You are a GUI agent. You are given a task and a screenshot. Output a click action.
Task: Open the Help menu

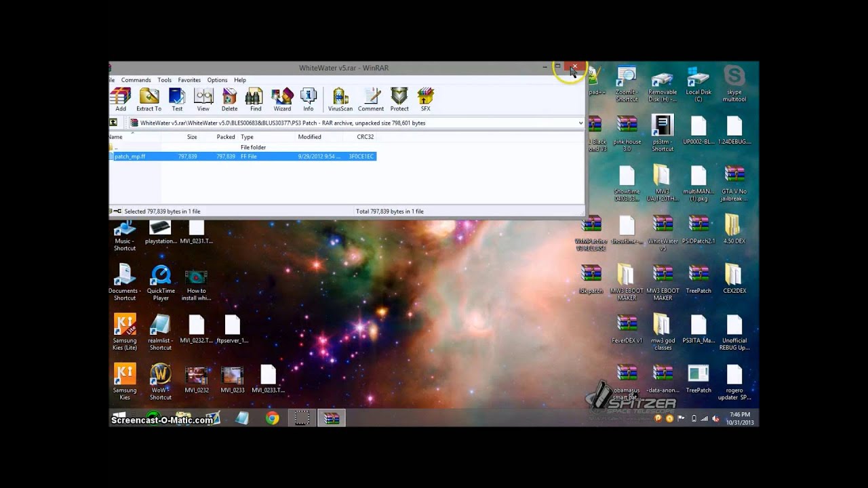click(240, 80)
